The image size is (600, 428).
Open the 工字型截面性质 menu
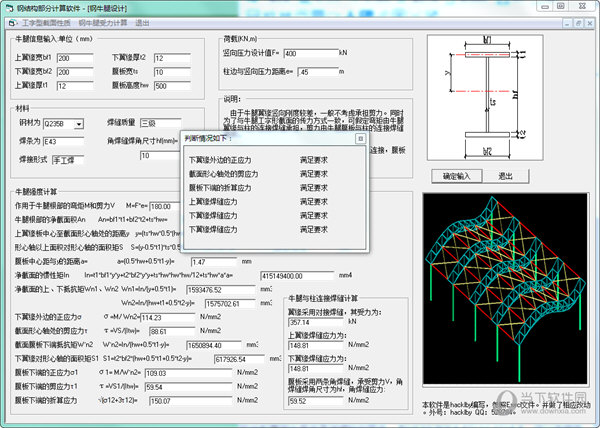pos(46,23)
